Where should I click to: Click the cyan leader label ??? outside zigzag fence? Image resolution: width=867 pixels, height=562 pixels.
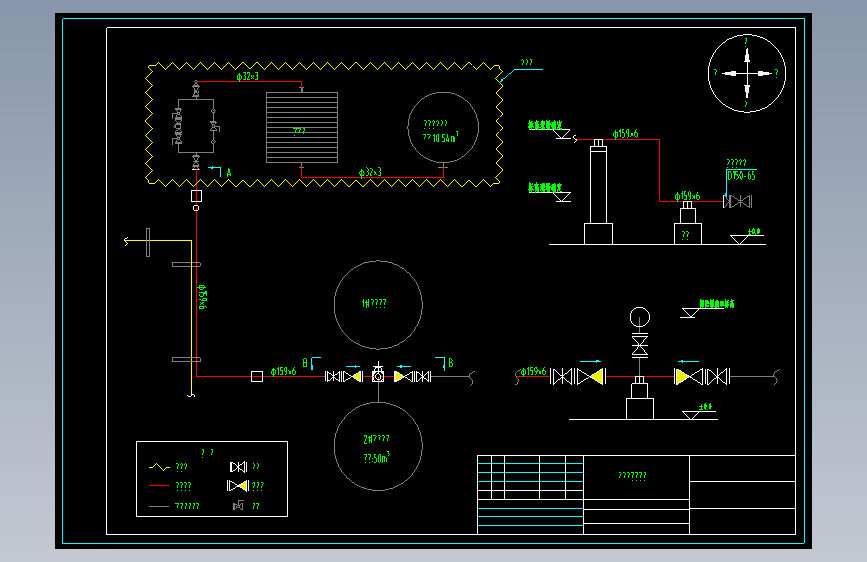point(526,63)
